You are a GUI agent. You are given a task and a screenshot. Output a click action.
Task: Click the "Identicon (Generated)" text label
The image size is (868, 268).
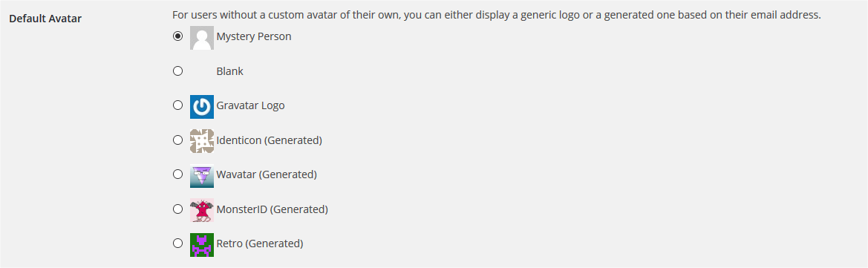269,140
